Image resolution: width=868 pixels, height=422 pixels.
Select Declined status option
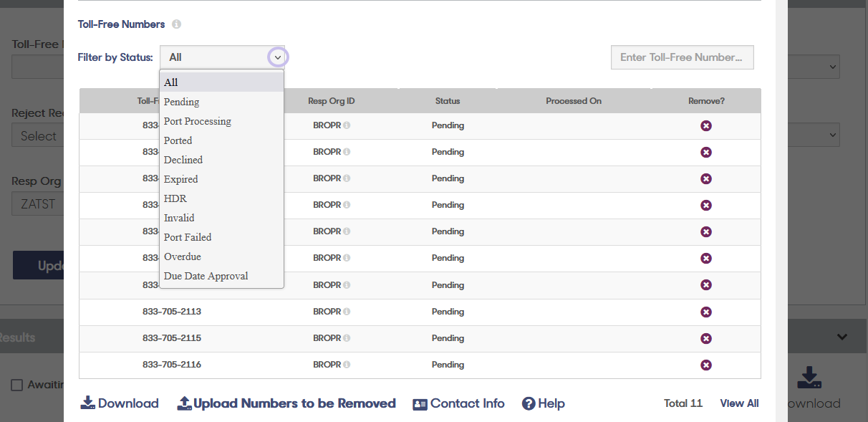(x=183, y=159)
